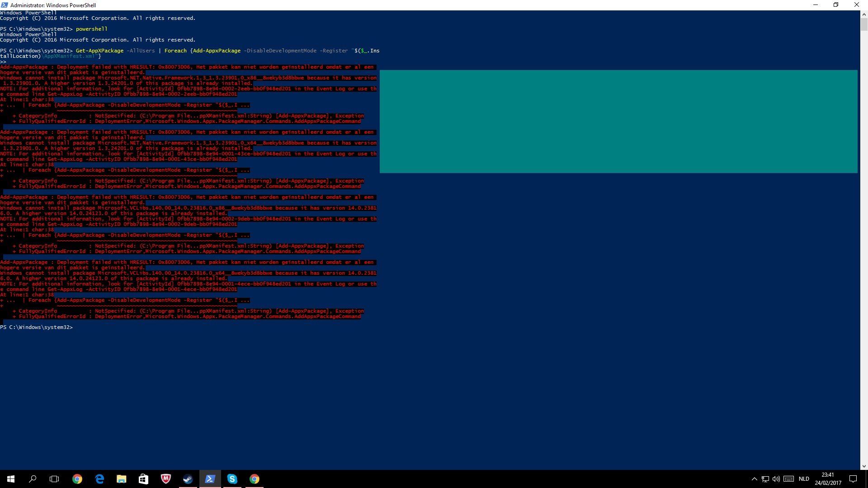Open the Windows Start menu
The image size is (868, 488).
point(11,479)
